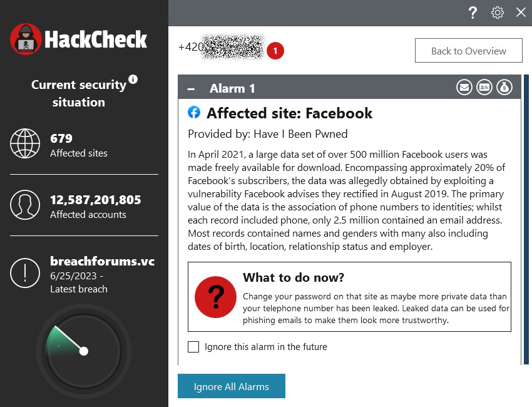Image resolution: width=532 pixels, height=407 pixels.
Task: Click the Facebook logo icon
Action: 194,112
